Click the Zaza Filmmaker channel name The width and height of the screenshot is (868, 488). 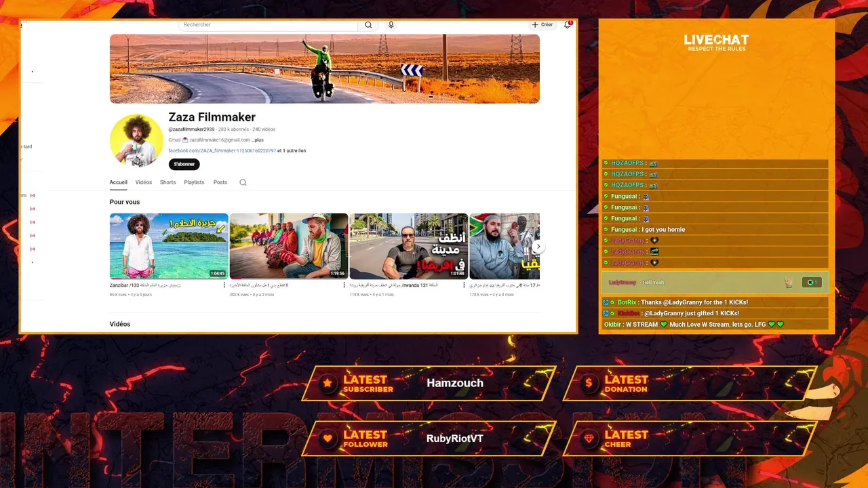coord(212,117)
